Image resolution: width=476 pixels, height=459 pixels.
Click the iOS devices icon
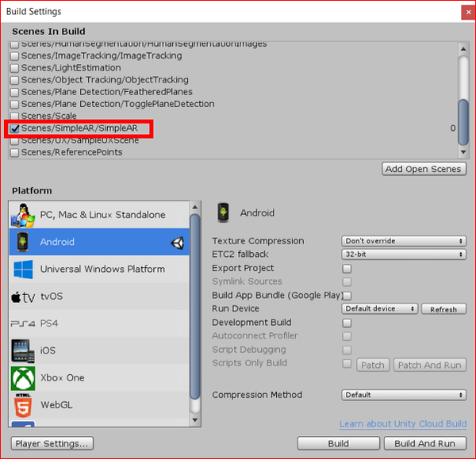23,351
